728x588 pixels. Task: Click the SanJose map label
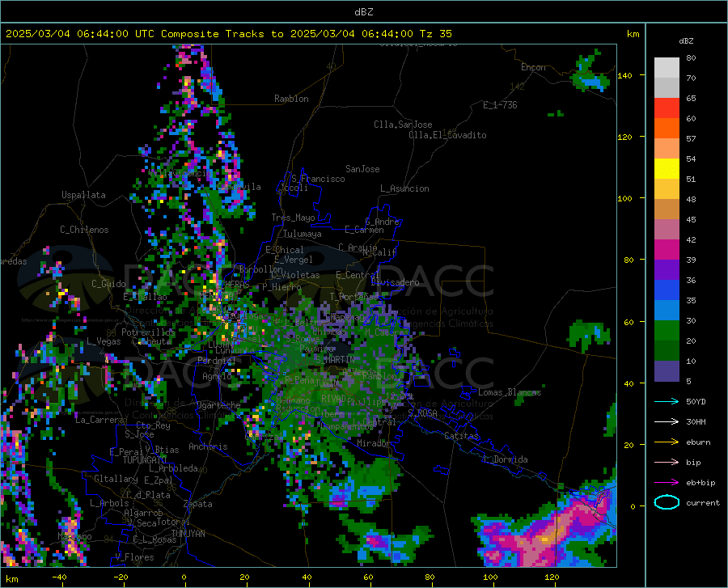(362, 169)
